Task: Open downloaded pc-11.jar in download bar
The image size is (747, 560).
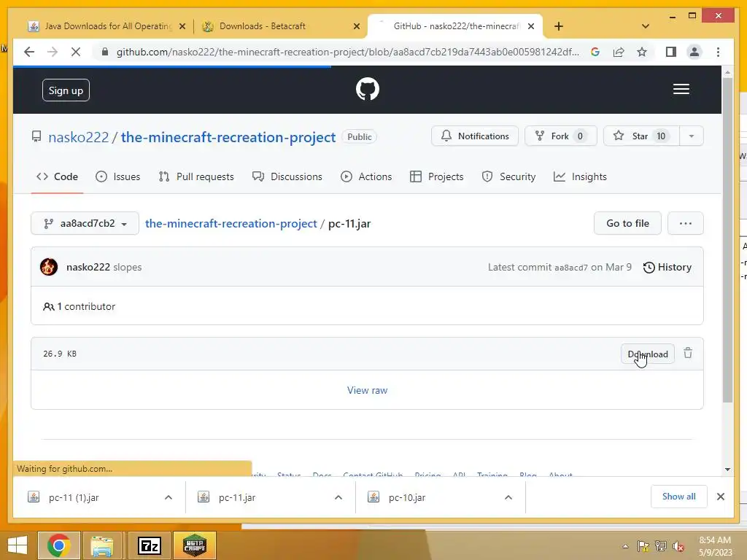Action: (x=237, y=497)
